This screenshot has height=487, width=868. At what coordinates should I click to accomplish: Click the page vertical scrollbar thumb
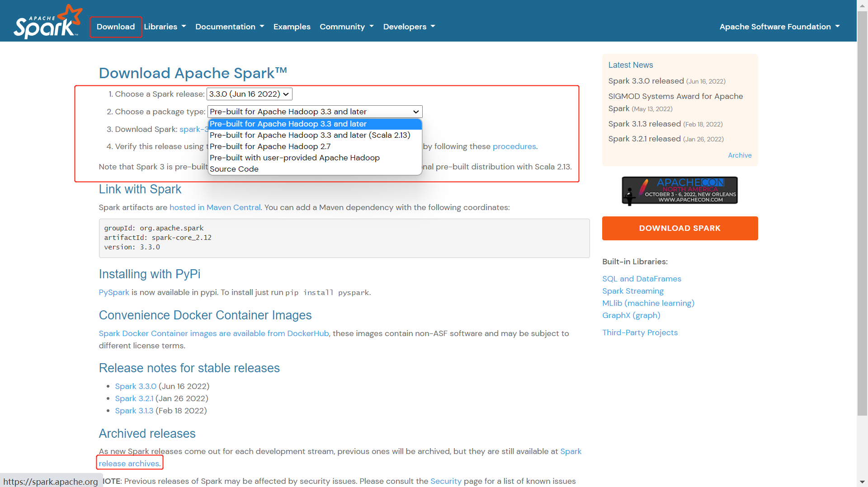point(862,213)
